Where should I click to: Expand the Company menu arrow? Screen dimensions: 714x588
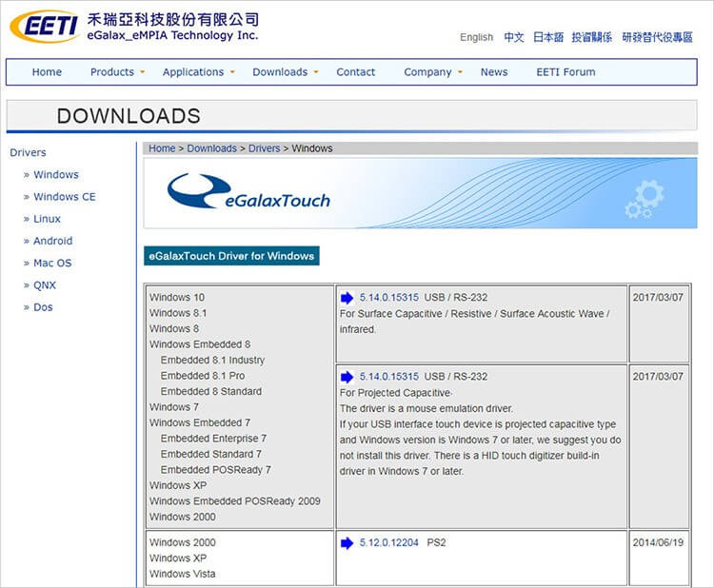460,72
